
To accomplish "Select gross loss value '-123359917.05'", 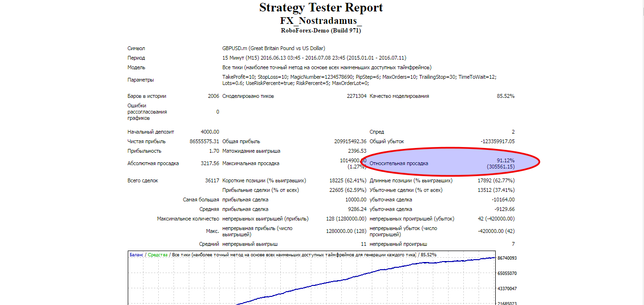I will pos(498,141).
